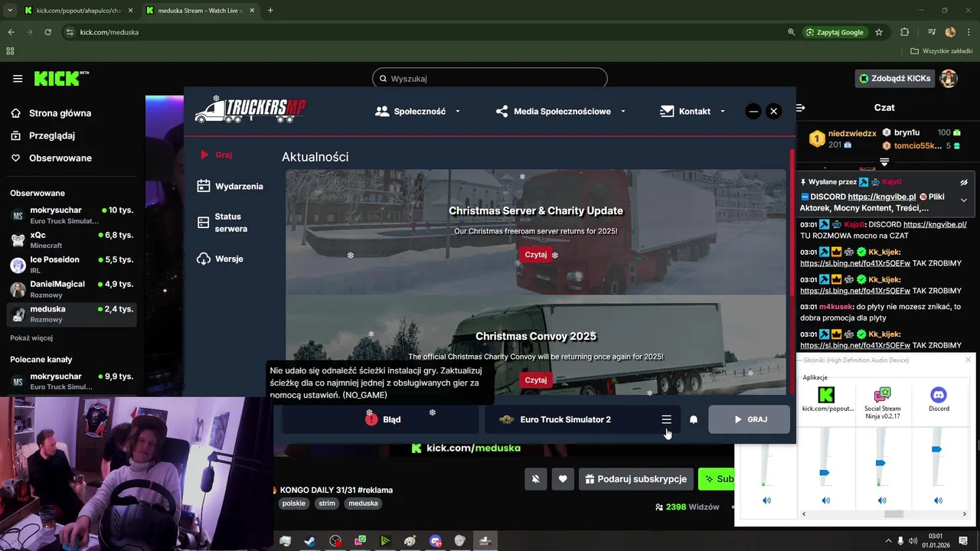Open the browser extensions puzzle icon
980x551 pixels.
pos(905,32)
